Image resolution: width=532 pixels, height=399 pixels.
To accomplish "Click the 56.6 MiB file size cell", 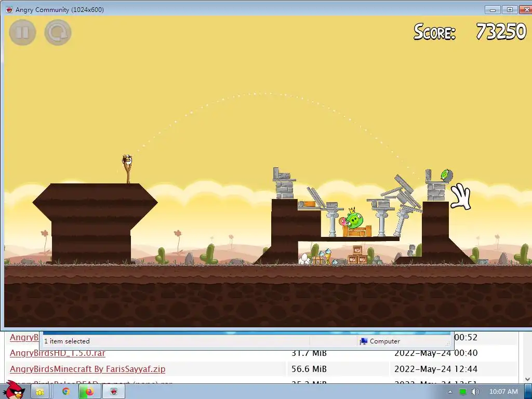I will [309, 369].
